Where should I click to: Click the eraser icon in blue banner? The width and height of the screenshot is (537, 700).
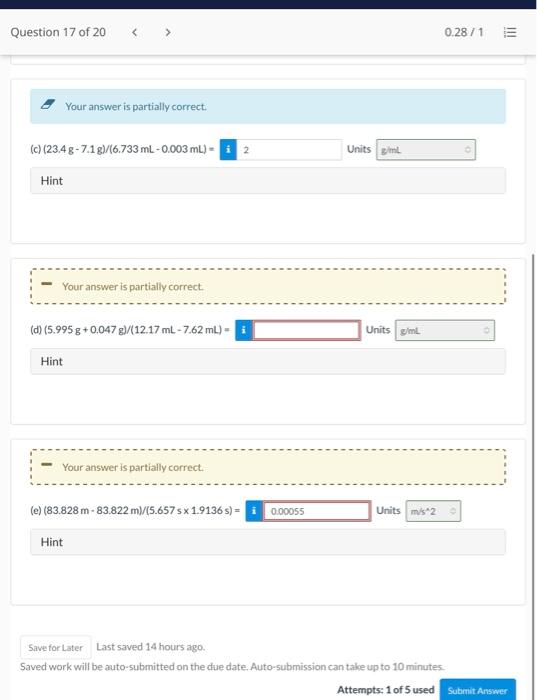click(x=48, y=105)
